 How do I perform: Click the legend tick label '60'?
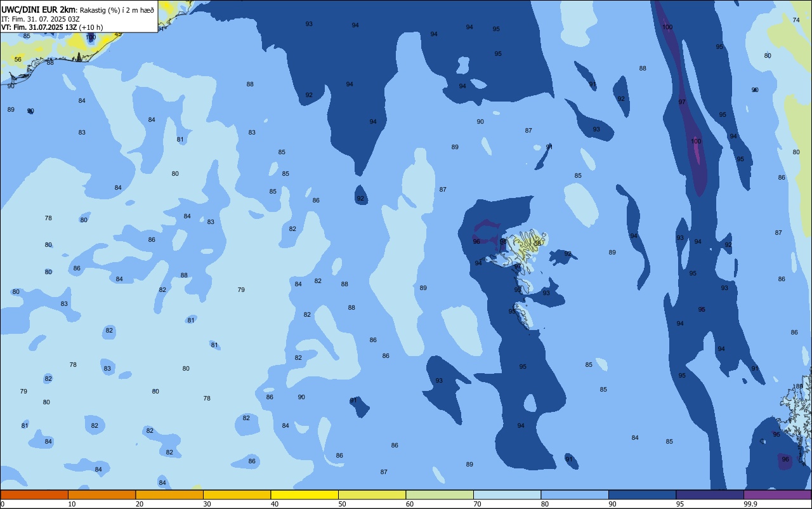[409, 504]
